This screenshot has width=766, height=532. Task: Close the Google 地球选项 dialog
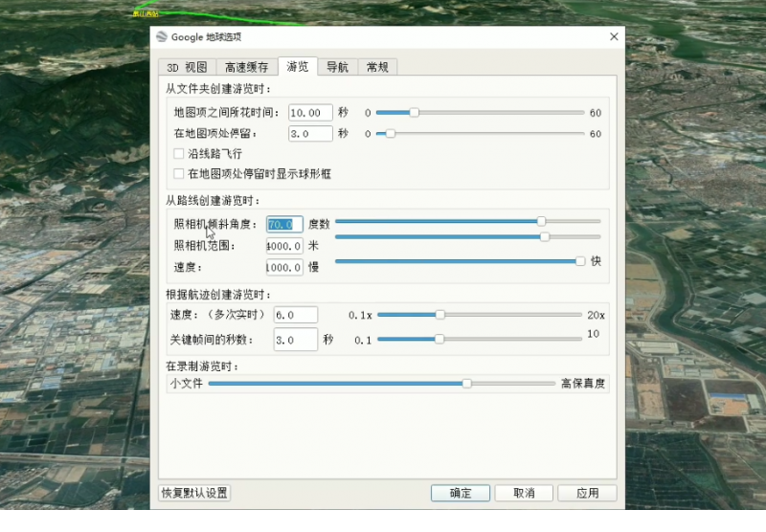point(614,36)
